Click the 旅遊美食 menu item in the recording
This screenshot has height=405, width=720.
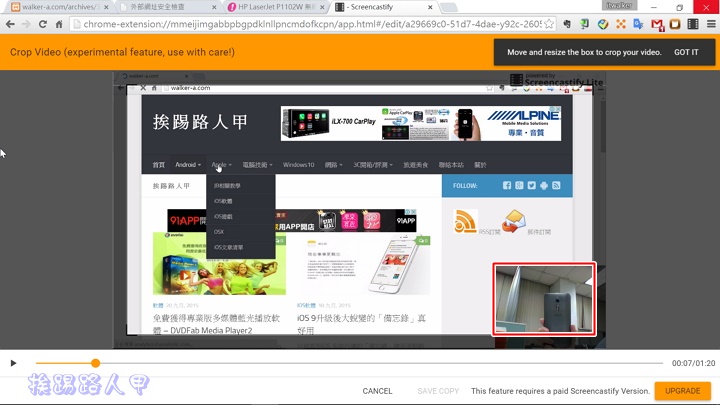tap(415, 165)
